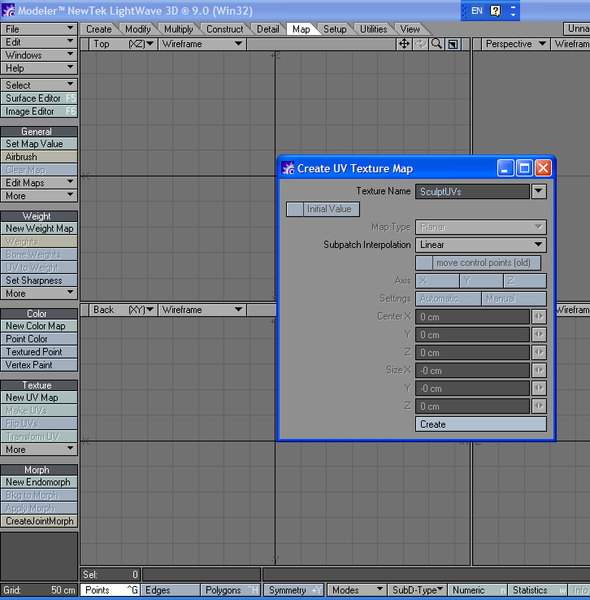Viewport: 590px width, 600px height.
Task: Open Back viewport Wireframe display dropdown
Action: click(202, 310)
